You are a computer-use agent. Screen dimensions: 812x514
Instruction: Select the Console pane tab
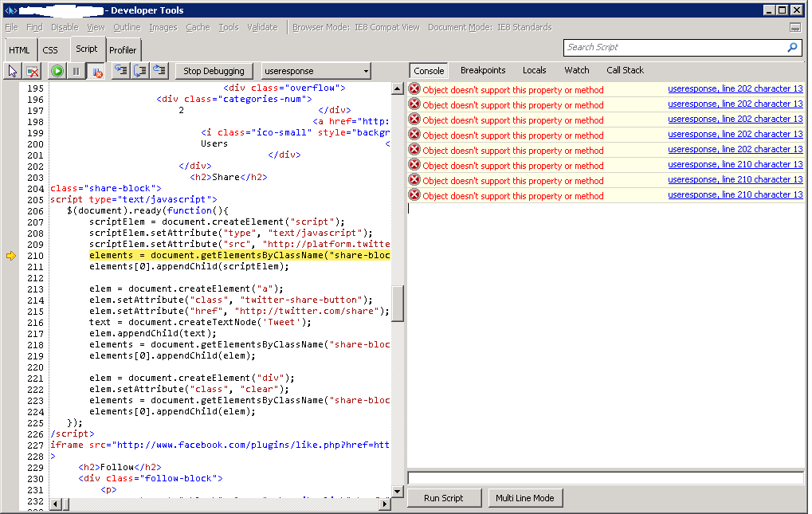(429, 71)
